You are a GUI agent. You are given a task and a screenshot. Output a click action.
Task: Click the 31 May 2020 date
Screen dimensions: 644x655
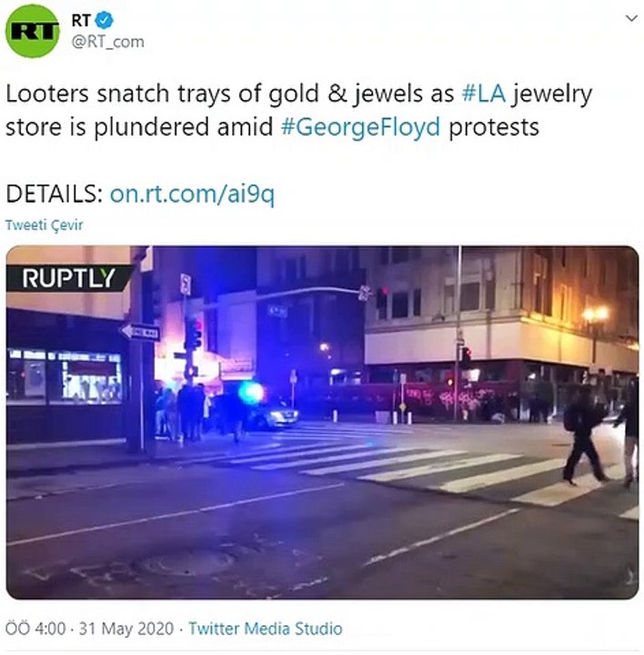coord(126,629)
